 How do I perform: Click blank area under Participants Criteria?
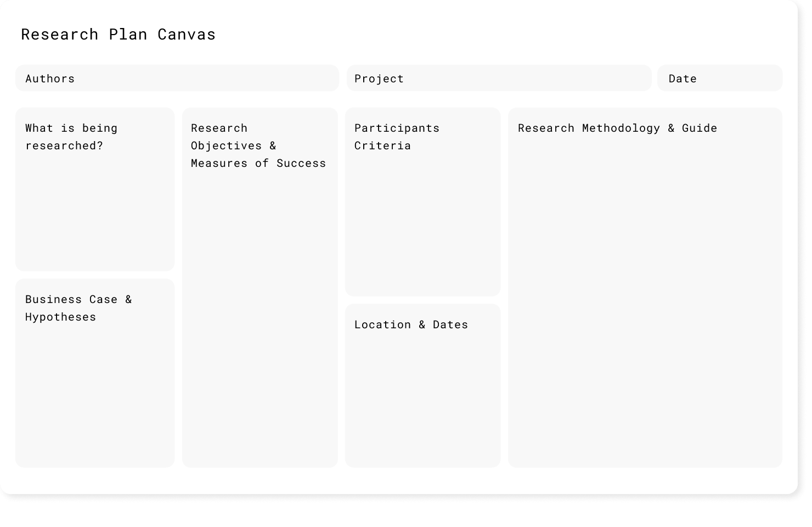[x=422, y=225]
